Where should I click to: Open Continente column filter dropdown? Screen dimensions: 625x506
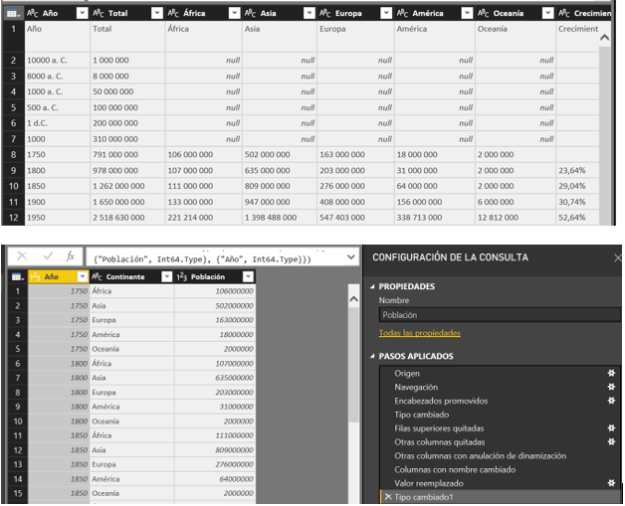[164, 276]
